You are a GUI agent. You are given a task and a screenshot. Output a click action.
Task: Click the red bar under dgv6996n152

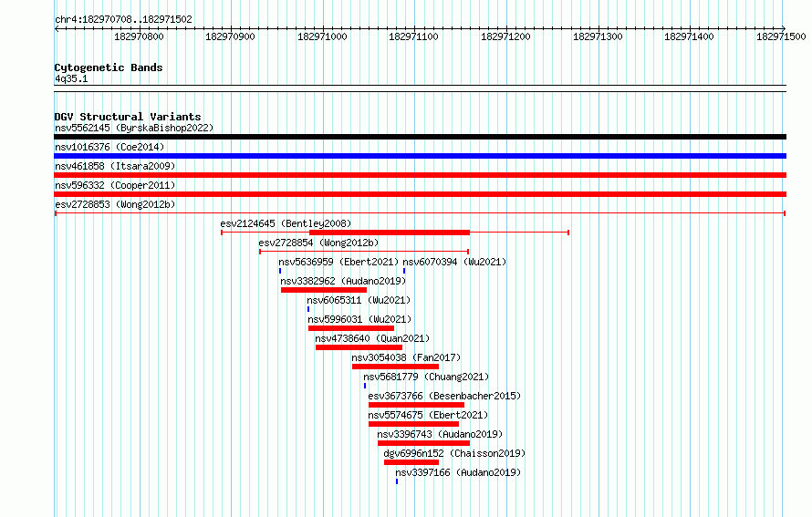[411, 462]
